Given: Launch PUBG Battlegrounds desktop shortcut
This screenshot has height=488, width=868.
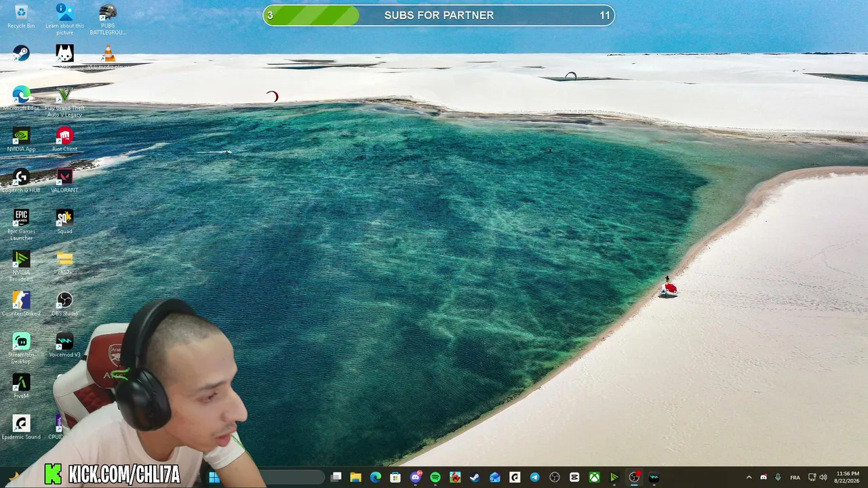Looking at the screenshot, I should click(108, 19).
